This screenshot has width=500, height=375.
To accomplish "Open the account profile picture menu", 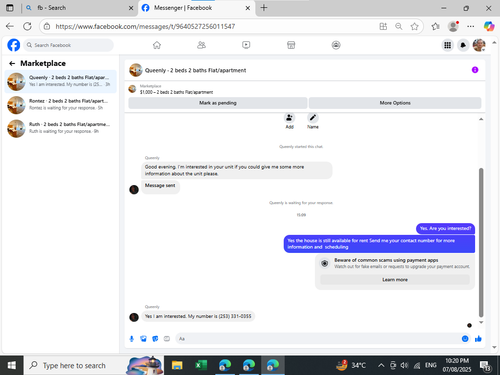I will (479, 45).
